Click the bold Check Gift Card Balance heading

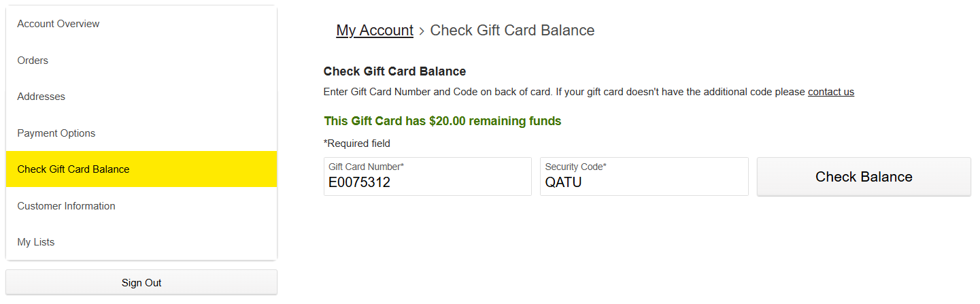(x=394, y=71)
